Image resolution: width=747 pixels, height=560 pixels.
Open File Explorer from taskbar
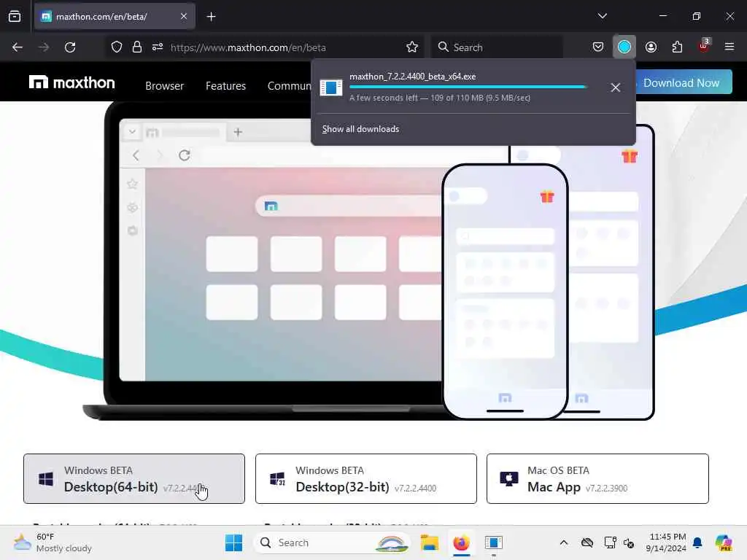click(x=430, y=542)
